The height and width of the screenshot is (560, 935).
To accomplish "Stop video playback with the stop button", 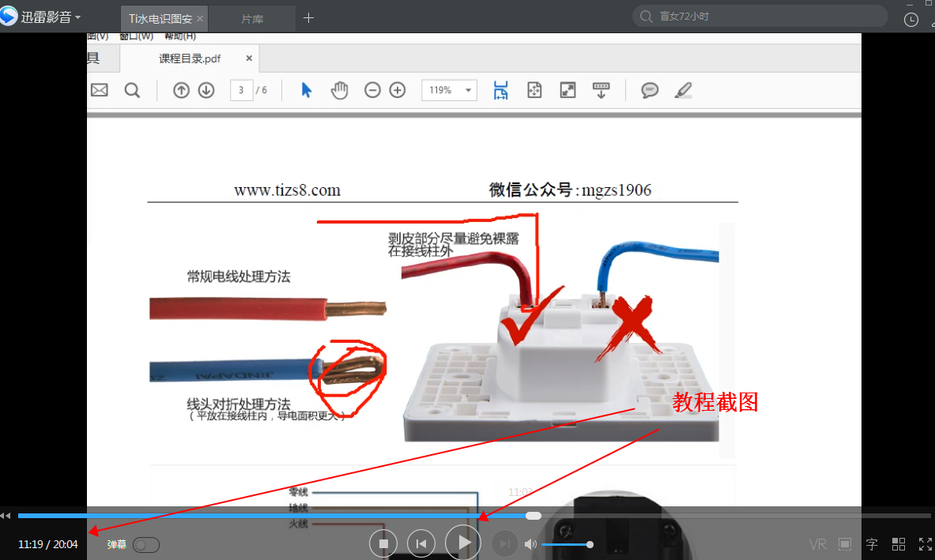I will [383, 544].
